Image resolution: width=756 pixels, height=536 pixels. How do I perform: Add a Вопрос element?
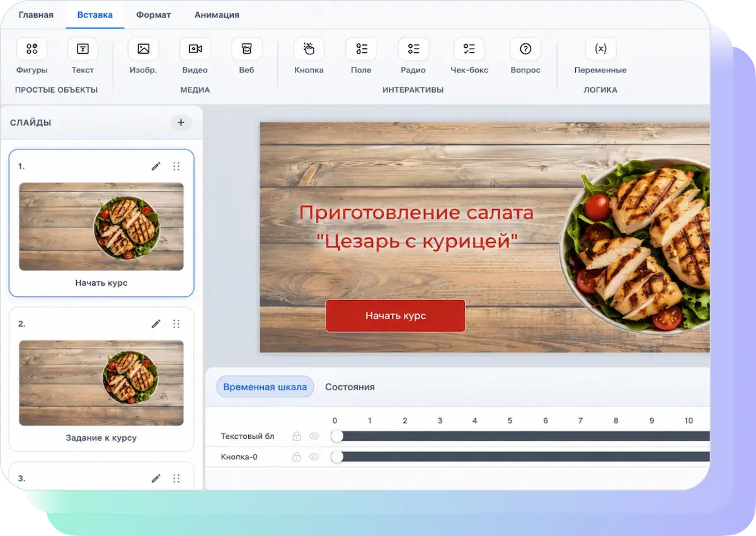tap(525, 49)
